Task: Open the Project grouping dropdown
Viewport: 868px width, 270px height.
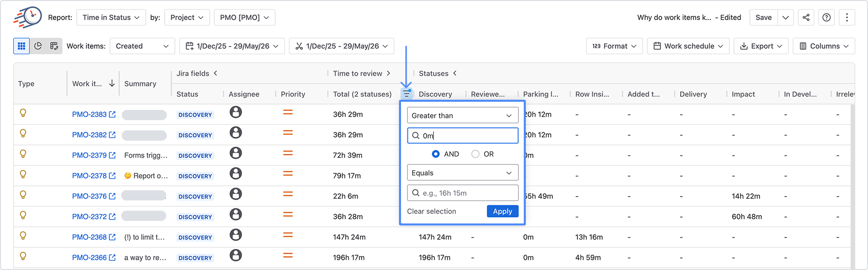Action: pyautogui.click(x=187, y=17)
